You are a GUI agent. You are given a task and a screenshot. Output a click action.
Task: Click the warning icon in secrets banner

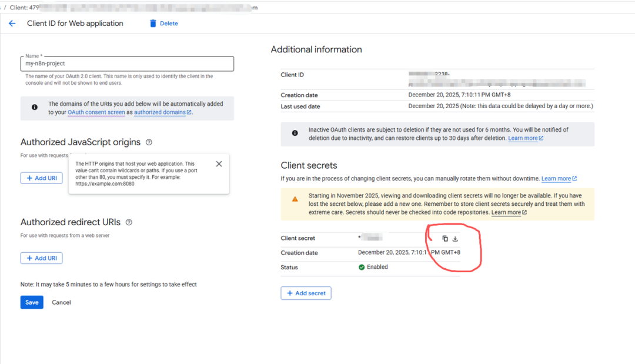(295, 199)
